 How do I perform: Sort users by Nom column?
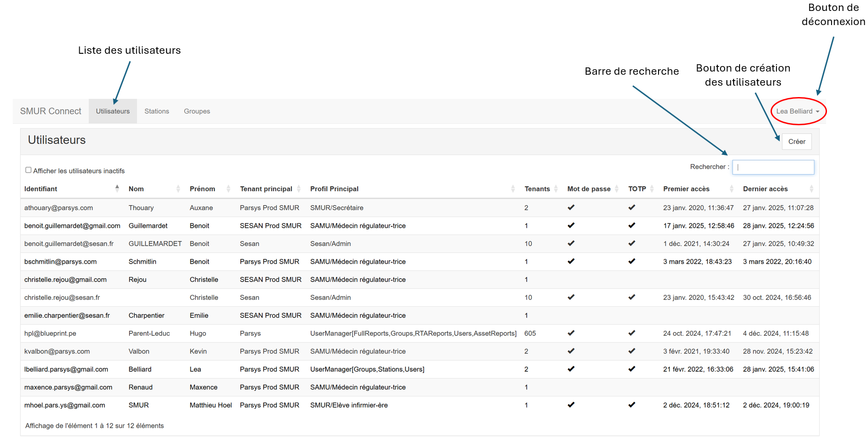[x=154, y=189]
